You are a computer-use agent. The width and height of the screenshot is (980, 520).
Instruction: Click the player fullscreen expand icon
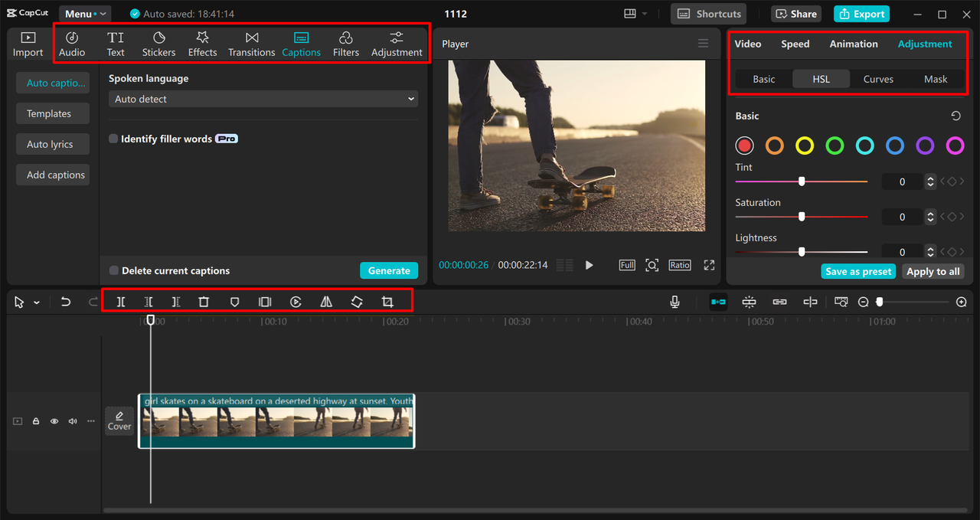(709, 265)
